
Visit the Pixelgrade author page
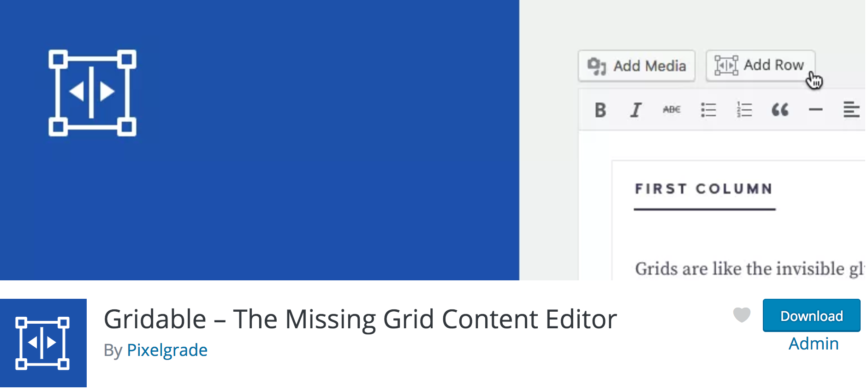[167, 350]
